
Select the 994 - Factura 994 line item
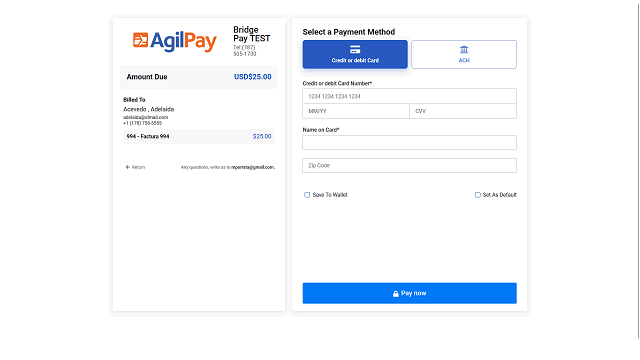tap(199, 136)
